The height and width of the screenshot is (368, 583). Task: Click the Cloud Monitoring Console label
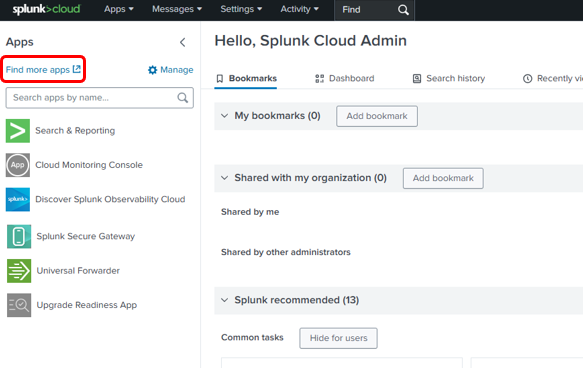[89, 165]
